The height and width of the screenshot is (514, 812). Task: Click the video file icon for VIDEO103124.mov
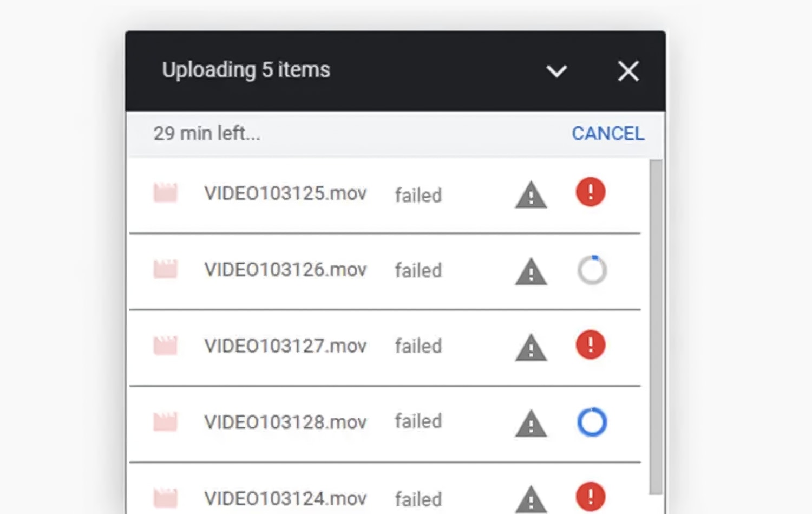166,497
